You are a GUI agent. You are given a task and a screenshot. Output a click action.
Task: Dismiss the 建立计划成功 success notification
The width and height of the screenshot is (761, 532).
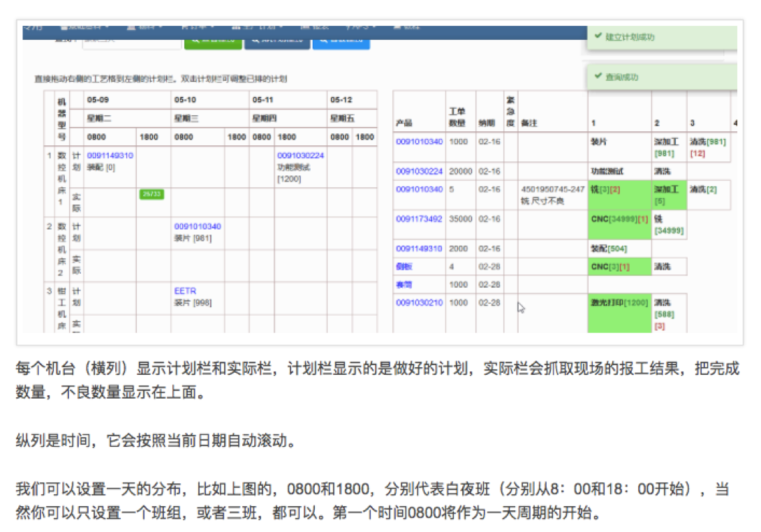(x=660, y=37)
